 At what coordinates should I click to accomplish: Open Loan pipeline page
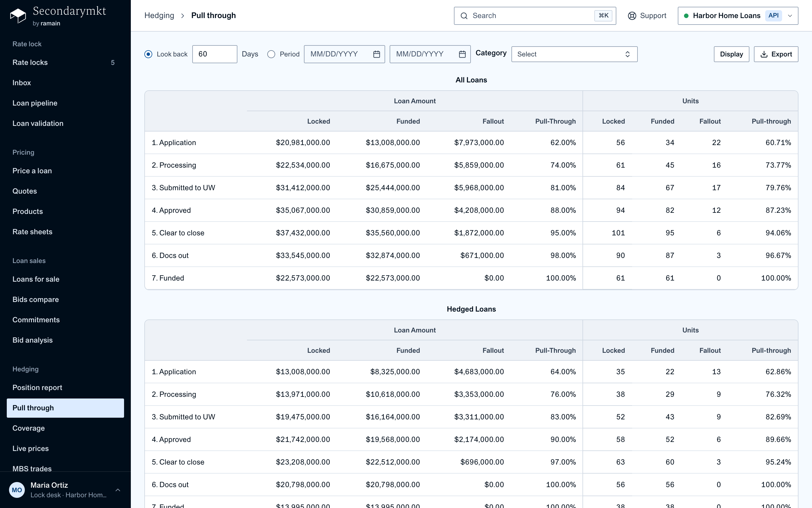(x=65, y=103)
